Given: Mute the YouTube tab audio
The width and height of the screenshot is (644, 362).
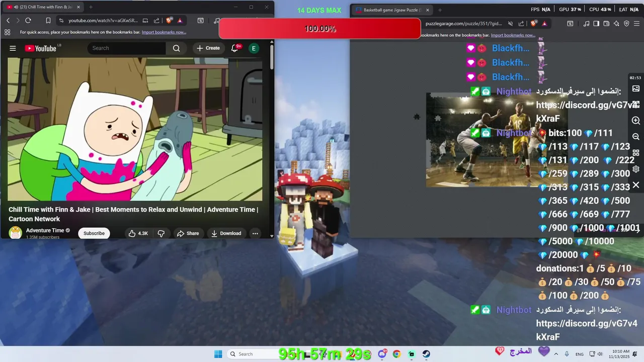Looking at the screenshot, I should [x=16, y=7].
